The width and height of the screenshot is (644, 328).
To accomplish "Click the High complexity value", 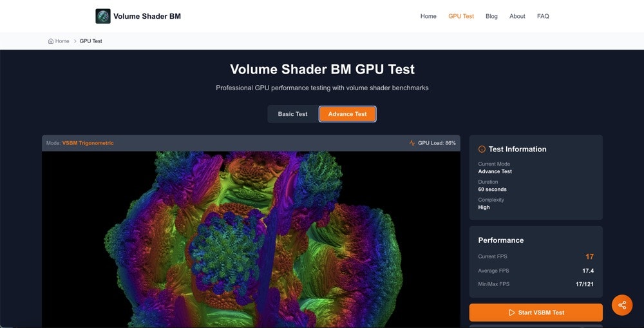I will [484, 207].
